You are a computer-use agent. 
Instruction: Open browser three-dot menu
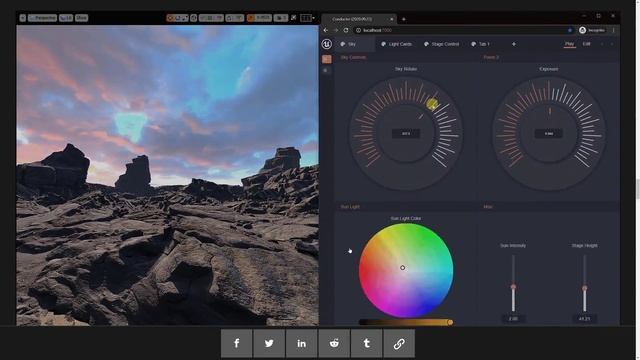[613, 30]
